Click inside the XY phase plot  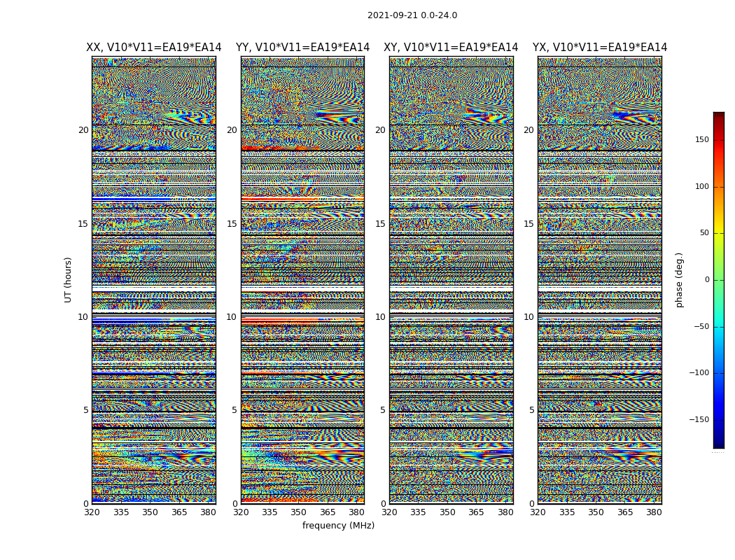point(451,280)
